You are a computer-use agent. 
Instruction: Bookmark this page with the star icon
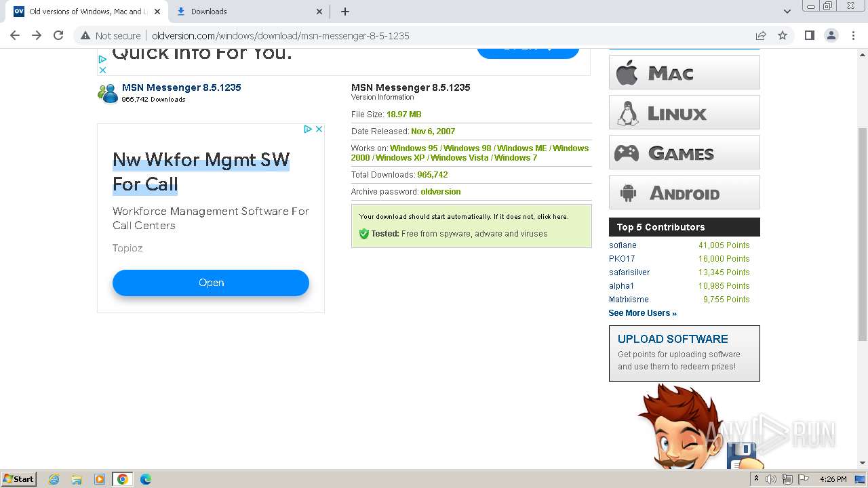click(783, 35)
